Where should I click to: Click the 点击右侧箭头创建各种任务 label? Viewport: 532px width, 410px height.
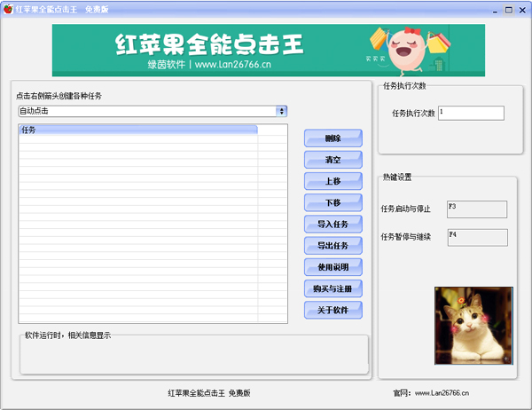[59, 96]
